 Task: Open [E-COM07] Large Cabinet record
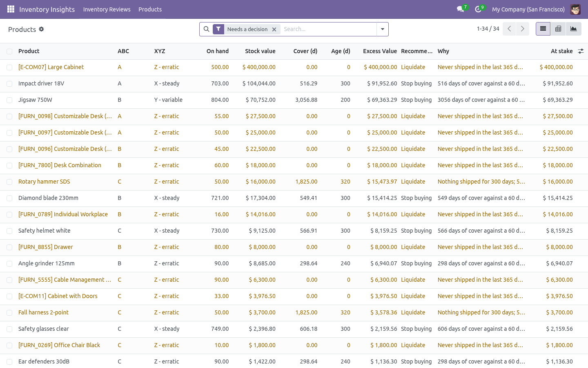point(51,67)
